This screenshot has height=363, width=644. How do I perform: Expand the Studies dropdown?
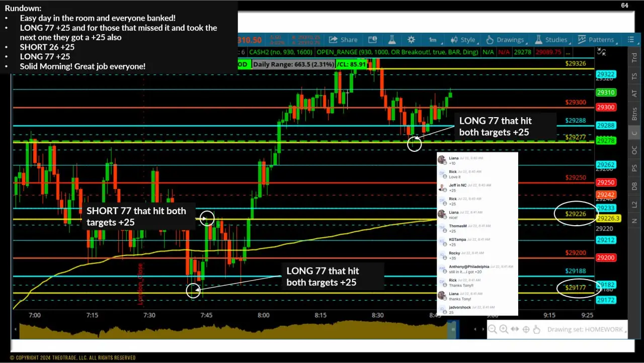click(552, 40)
